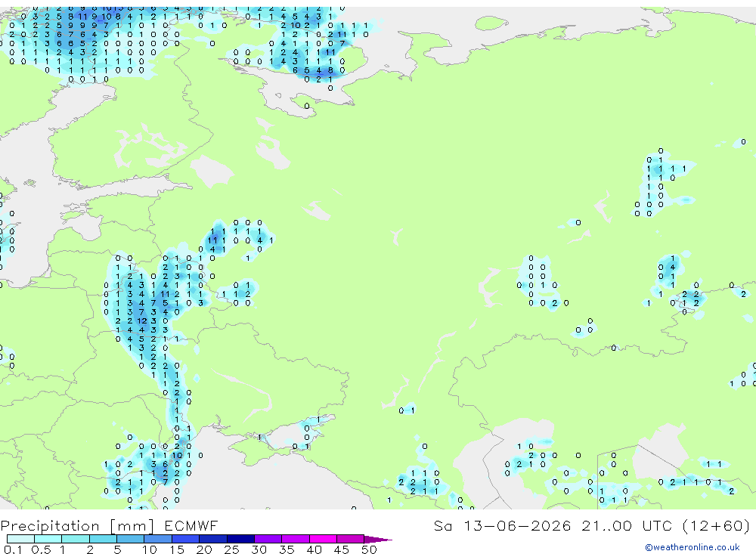Screen dimensions: 756x554
Task: Click the 25–30 mm navy legend swatch
Action: (240, 539)
